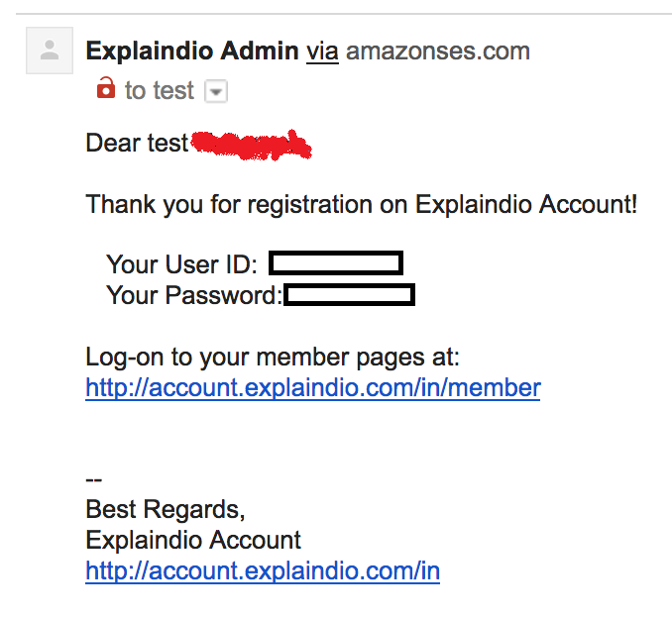Click the underlined 'via' link in header
Image resolution: width=672 pixels, height=618 pixels.
322,51
